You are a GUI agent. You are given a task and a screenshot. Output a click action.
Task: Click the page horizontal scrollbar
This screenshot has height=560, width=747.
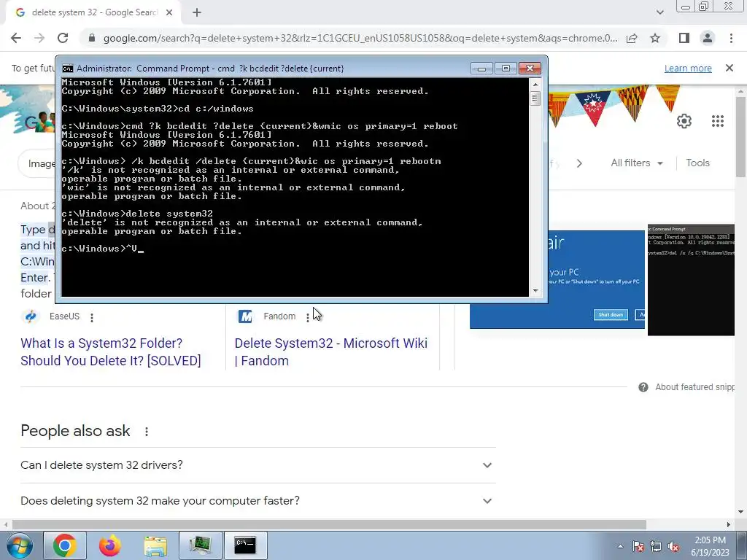point(329,524)
